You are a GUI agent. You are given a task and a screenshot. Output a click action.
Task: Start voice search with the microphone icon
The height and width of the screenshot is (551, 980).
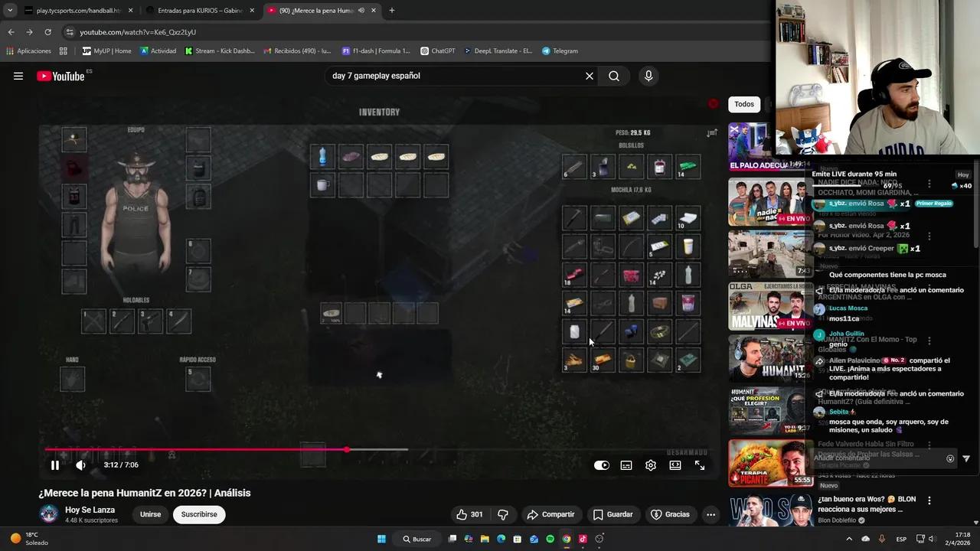point(648,76)
